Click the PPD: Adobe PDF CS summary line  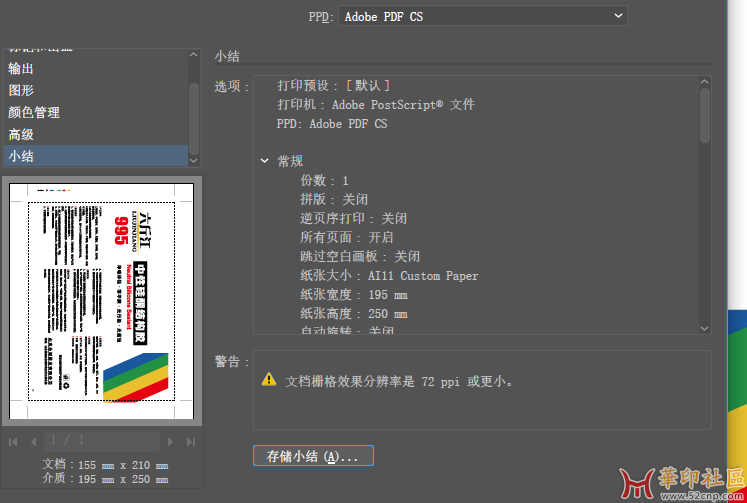tap(332, 124)
